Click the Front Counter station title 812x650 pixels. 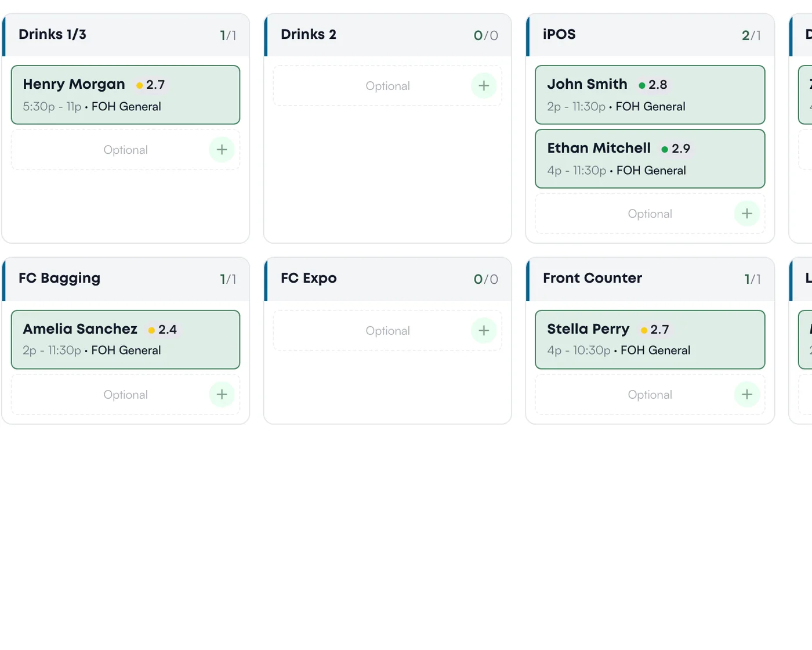(x=592, y=278)
